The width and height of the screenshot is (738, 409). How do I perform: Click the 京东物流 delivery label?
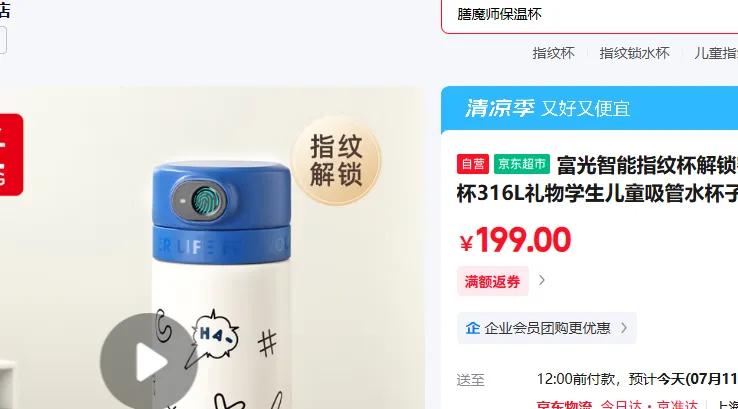pos(564,405)
